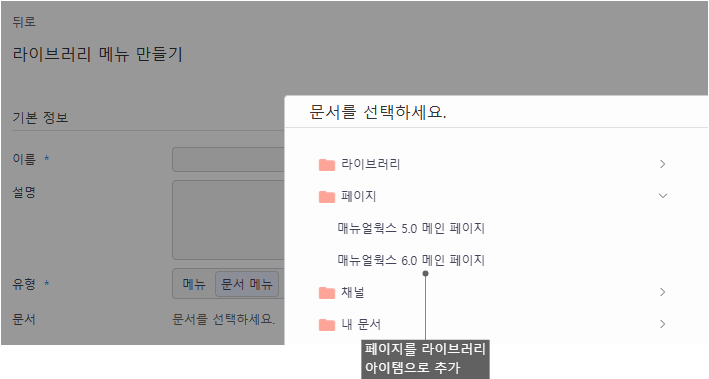Choose the 메뉴 type option
The height and width of the screenshot is (379, 709).
coord(194,284)
